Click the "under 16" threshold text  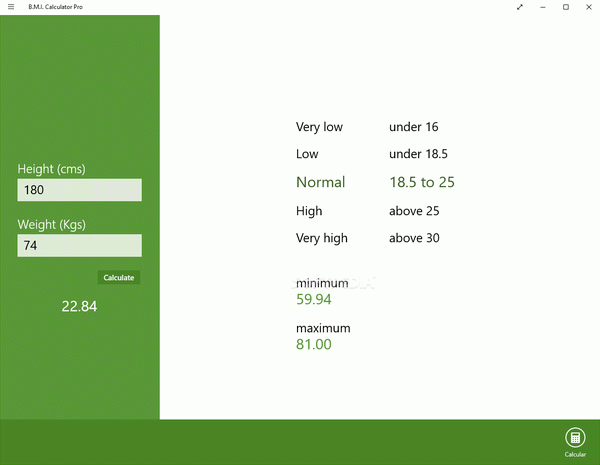[413, 127]
